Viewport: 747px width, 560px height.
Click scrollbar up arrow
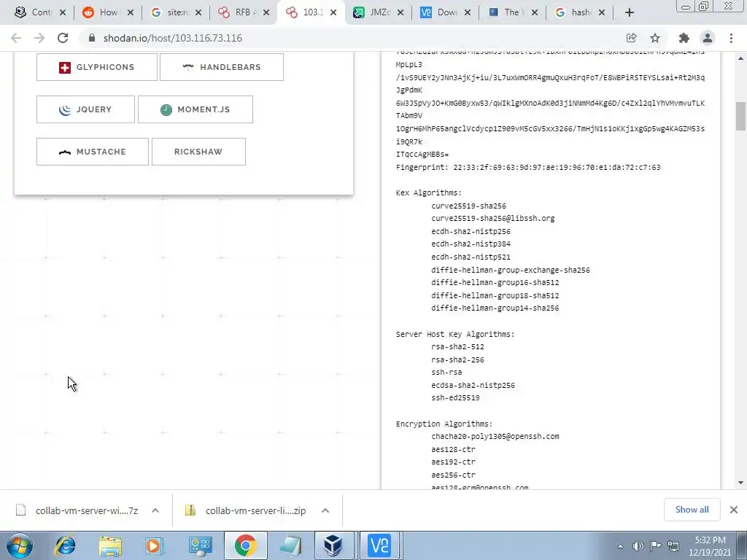click(741, 58)
